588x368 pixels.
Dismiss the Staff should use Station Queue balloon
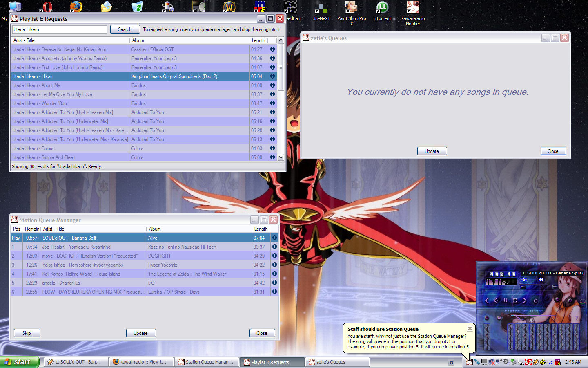pyautogui.click(x=470, y=328)
